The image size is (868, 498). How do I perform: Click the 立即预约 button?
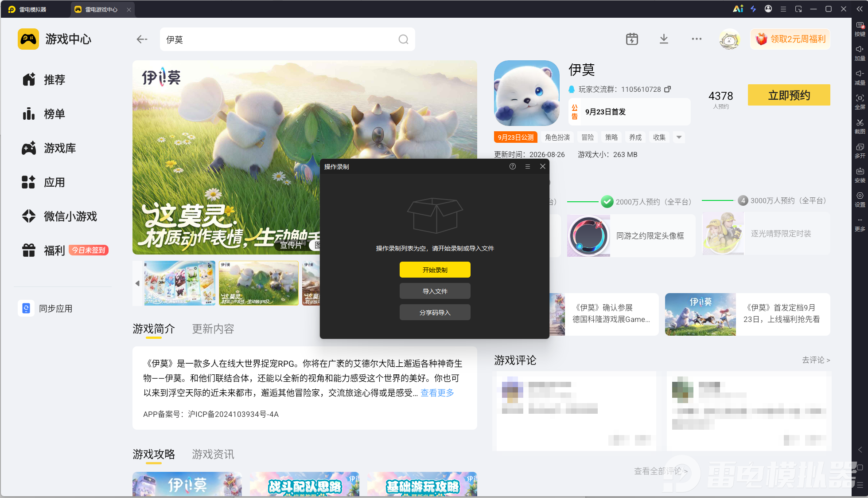(x=789, y=95)
